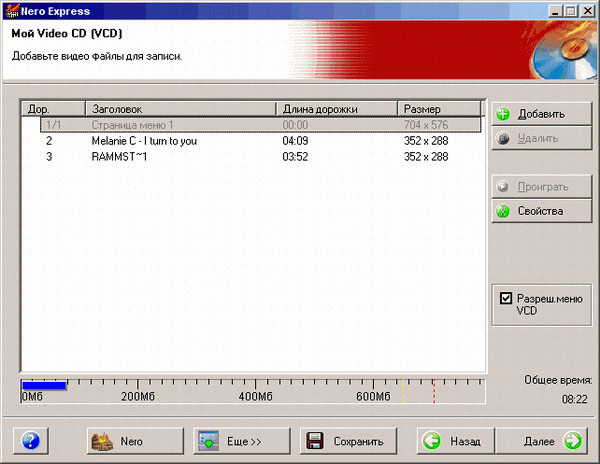Click the 04:09 track length value

pyautogui.click(x=295, y=141)
